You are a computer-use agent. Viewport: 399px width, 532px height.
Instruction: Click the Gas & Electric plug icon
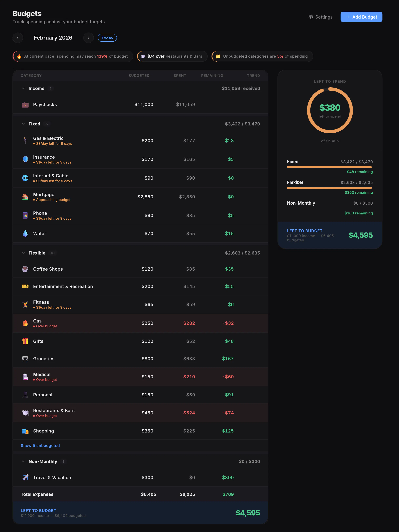click(x=25, y=140)
